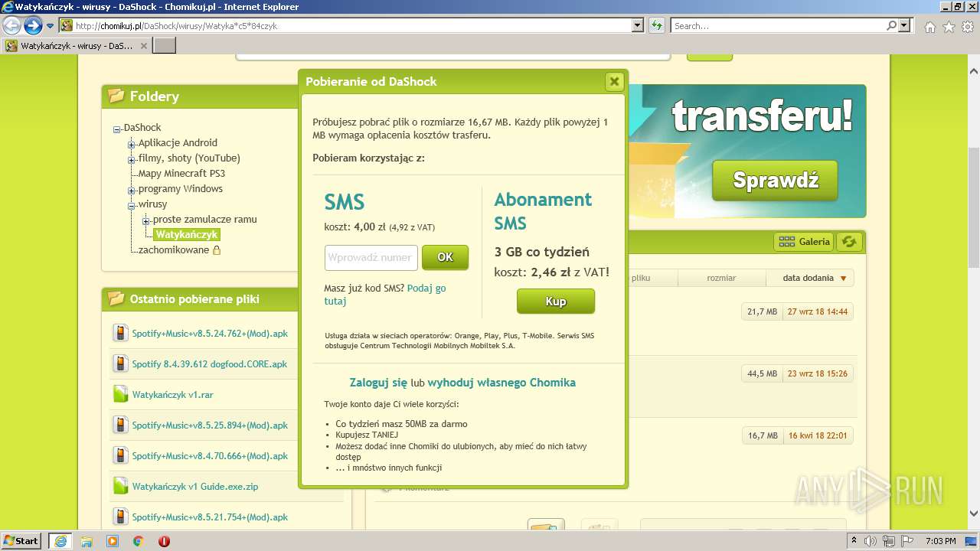Click the search magnifier icon
This screenshot has height=551, width=980.
(891, 25)
